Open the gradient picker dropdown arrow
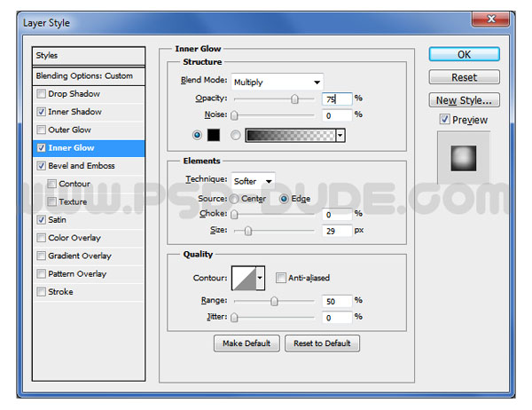Viewport: 532px width, 410px height. coord(340,136)
